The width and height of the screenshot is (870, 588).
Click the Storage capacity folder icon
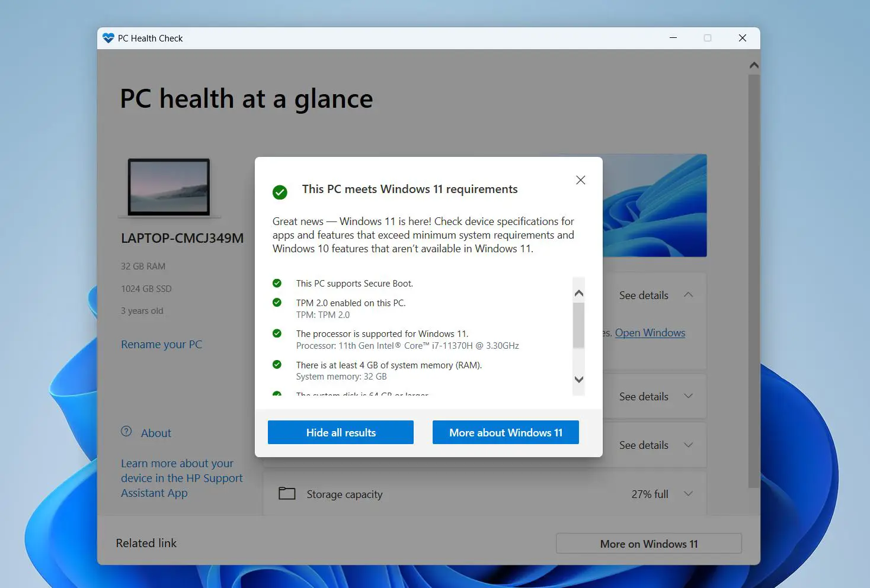[x=287, y=493]
